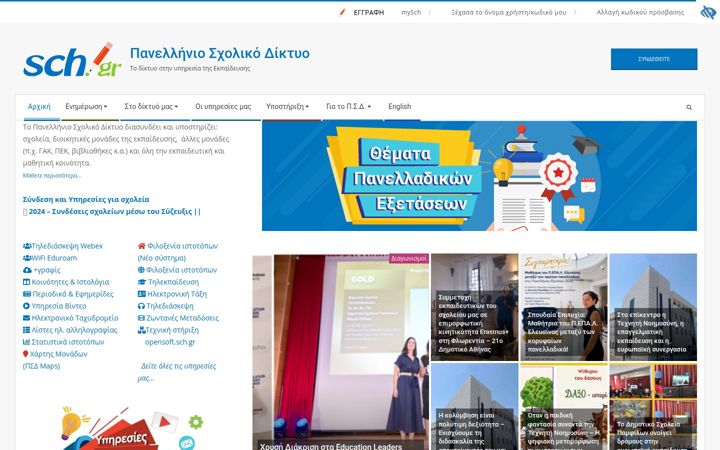Viewport: 720px width, 450px height.
Task: Click the Τεχνική στήριξη icon
Action: point(141,330)
